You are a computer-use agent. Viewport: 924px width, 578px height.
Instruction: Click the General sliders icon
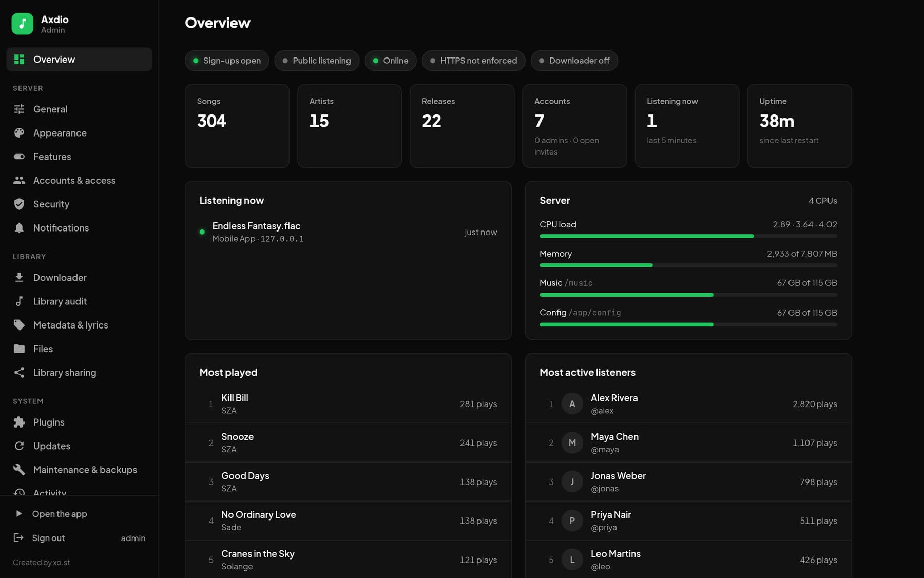click(20, 109)
